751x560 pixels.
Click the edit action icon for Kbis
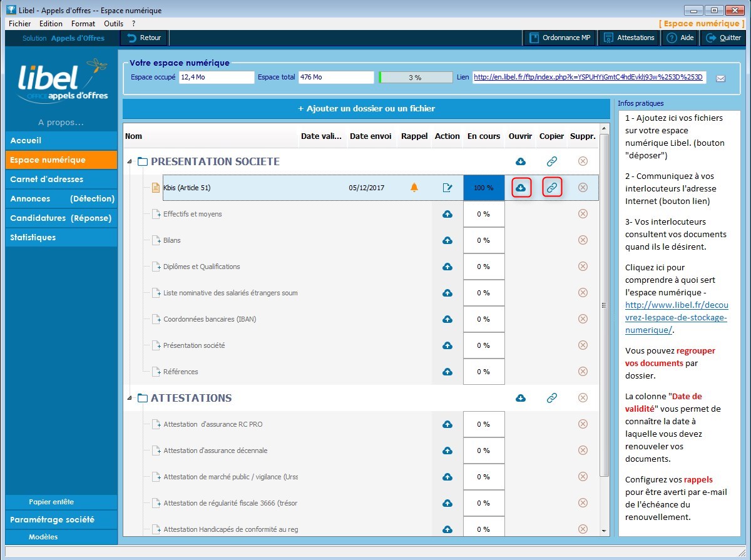447,188
